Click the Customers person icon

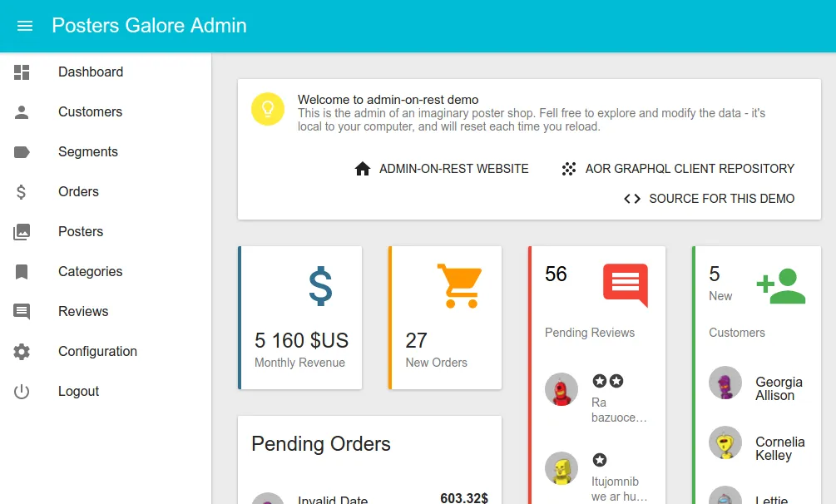click(x=22, y=112)
